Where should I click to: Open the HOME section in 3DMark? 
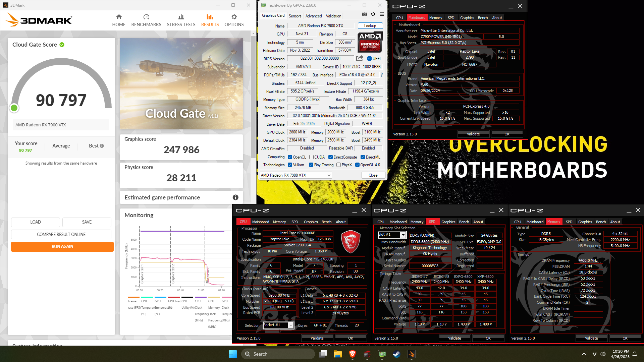(119, 20)
